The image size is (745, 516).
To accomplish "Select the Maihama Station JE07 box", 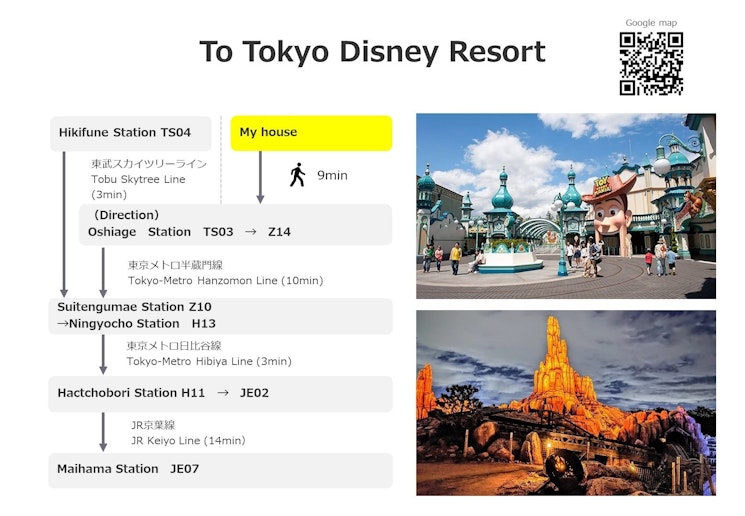I will (220, 469).
